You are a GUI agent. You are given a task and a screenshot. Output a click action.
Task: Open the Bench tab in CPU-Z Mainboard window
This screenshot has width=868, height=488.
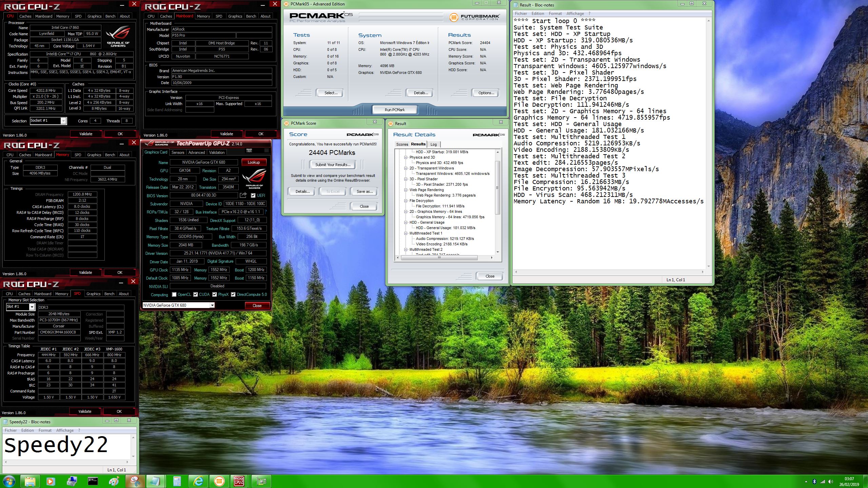251,16
